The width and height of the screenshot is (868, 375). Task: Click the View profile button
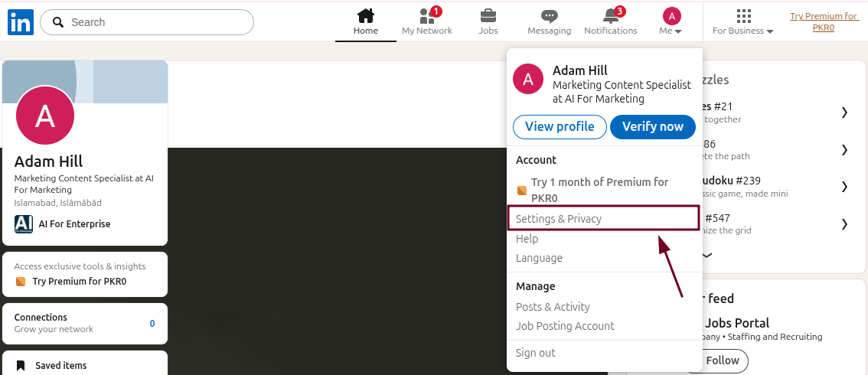[x=560, y=127]
